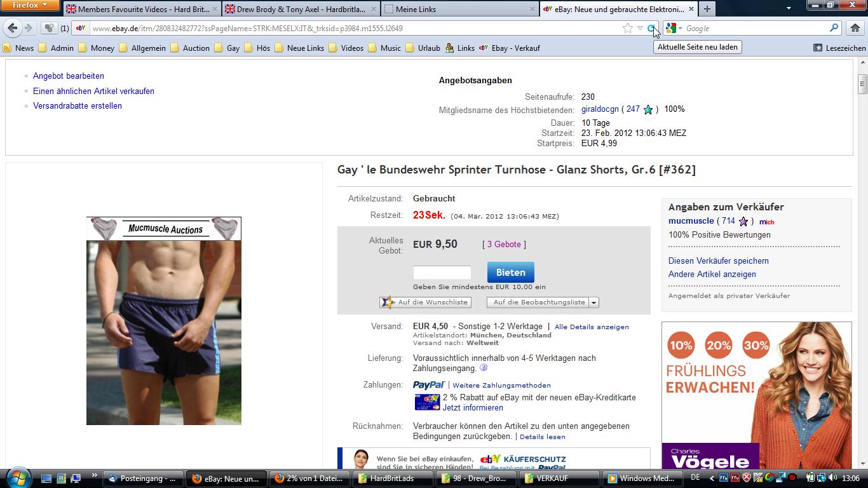Screen dimensions: 868x488
Task: Add item via Auf die Wunschliste
Action: 426,302
